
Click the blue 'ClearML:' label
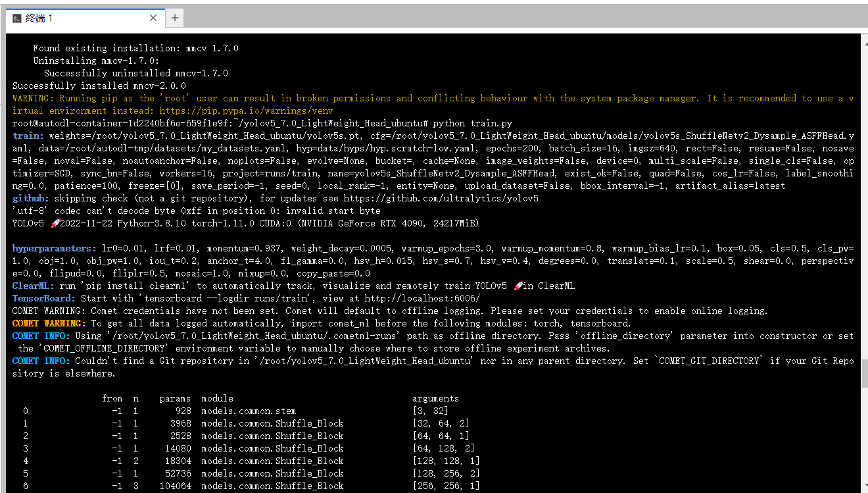coord(33,286)
